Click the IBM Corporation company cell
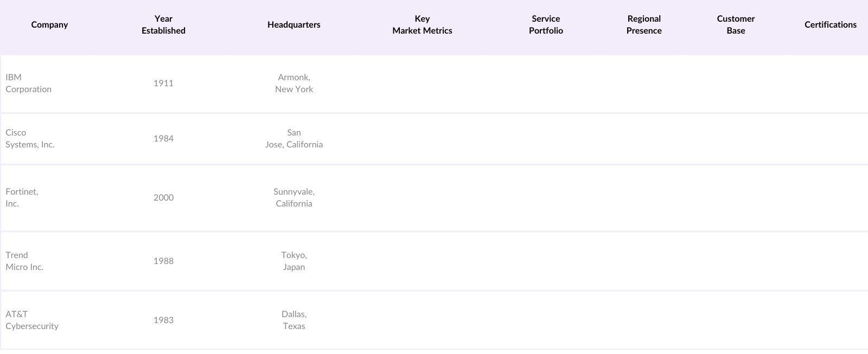 click(29, 83)
